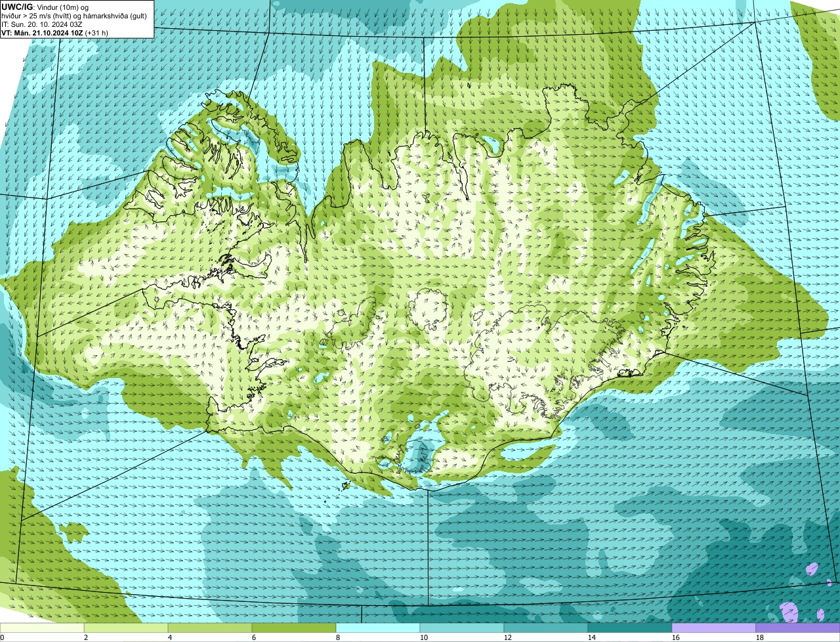Image resolution: width=840 pixels, height=642 pixels.
Task: Pick the 12–14 m/s teal legend swatch
Action: [546, 628]
